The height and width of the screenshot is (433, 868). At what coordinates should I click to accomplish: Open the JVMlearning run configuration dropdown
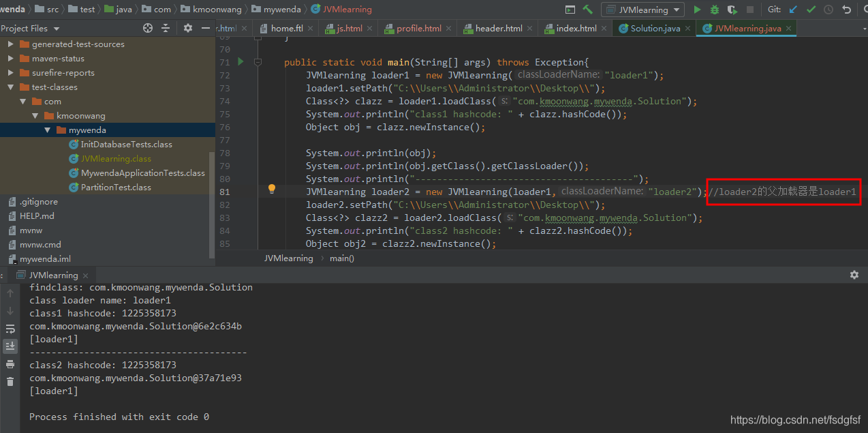tap(642, 10)
